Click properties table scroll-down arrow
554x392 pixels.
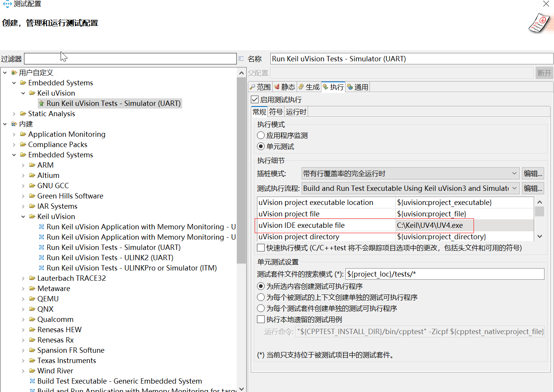coord(540,236)
